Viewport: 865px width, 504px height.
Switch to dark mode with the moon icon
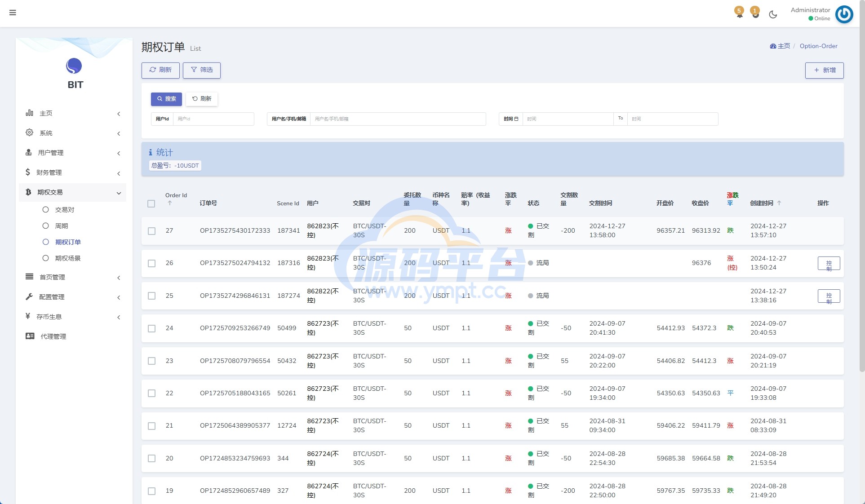coord(773,14)
